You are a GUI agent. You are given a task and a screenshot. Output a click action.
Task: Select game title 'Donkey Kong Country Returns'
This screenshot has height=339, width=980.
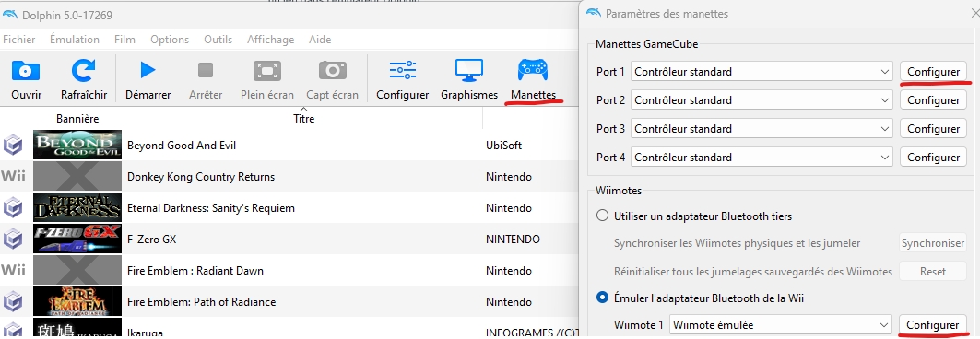pos(201,177)
